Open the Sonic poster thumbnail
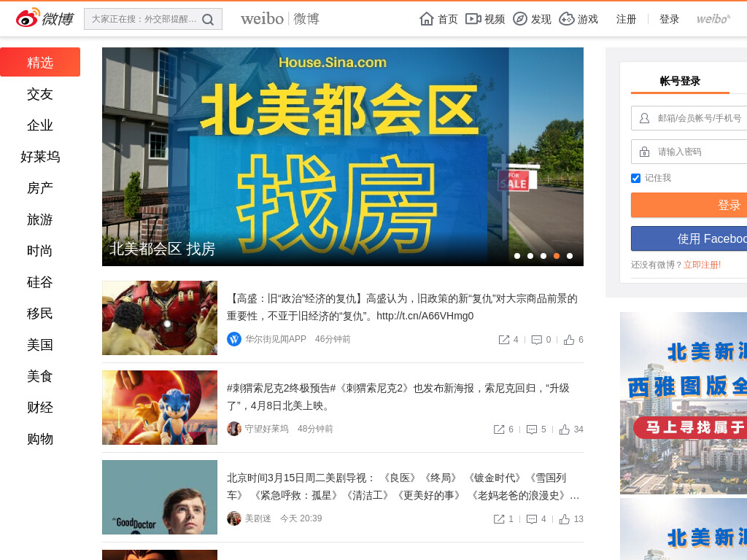Screen dimensions: 747x560 pos(160,407)
